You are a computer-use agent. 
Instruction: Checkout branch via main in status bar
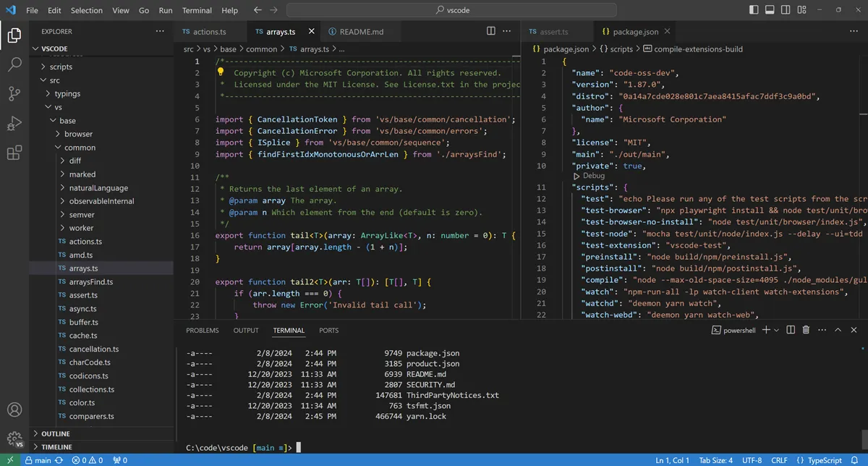tap(38, 460)
